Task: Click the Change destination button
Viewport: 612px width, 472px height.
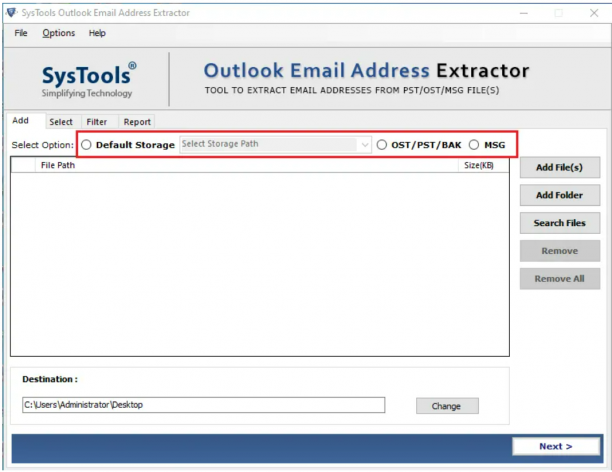Action: (x=447, y=406)
